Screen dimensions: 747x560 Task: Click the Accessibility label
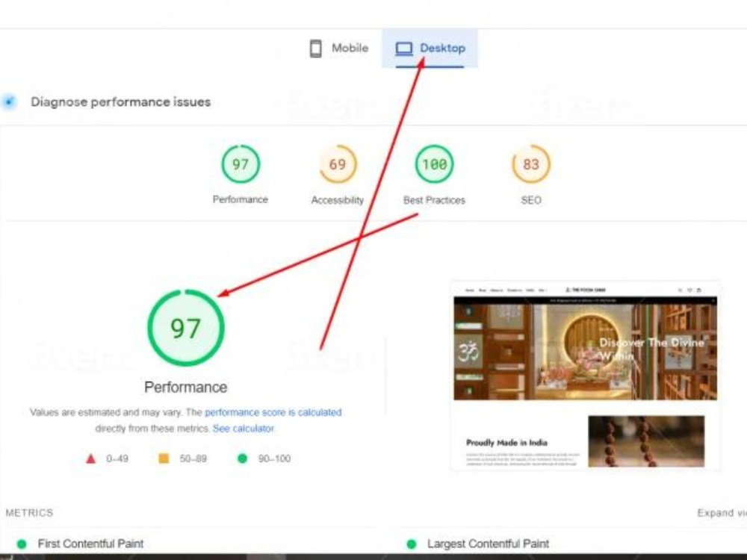pos(338,200)
